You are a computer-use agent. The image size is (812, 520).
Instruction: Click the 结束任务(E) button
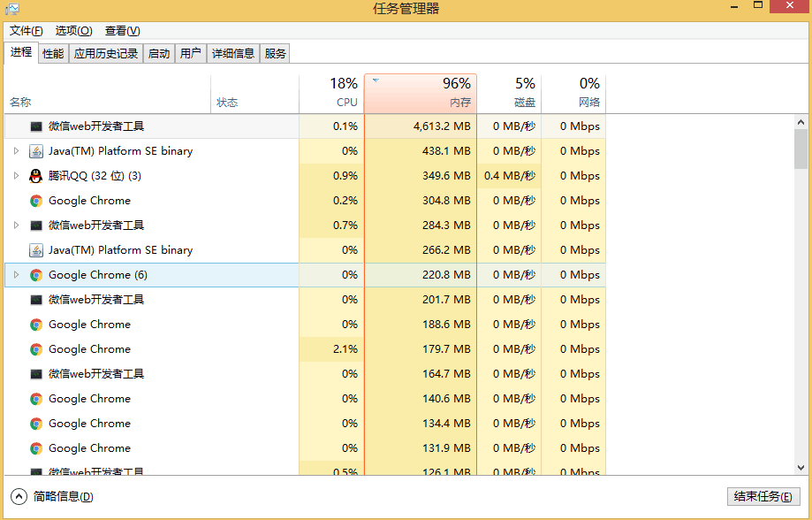[x=763, y=497]
